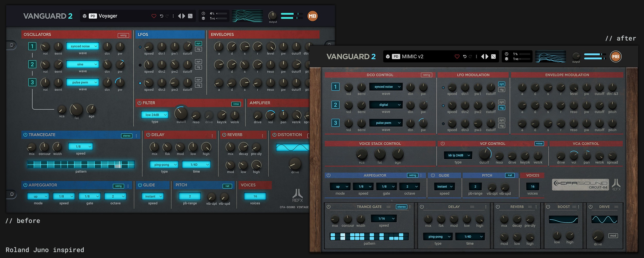This screenshot has width=644, height=258.
Task: Select oscillator 1 button in the Voyager window
Action: pos(32,46)
